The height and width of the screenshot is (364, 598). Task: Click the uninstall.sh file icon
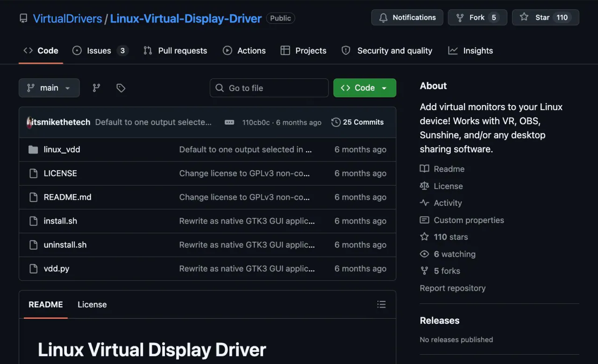click(x=33, y=245)
